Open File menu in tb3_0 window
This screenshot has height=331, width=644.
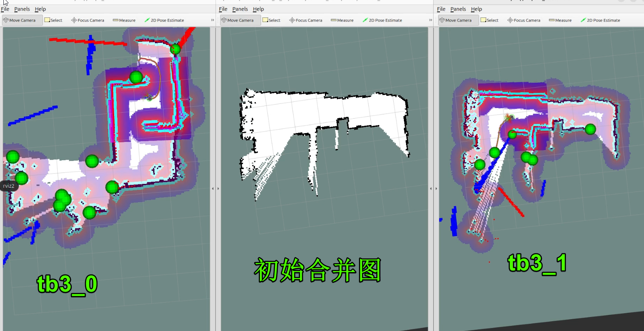coord(5,9)
